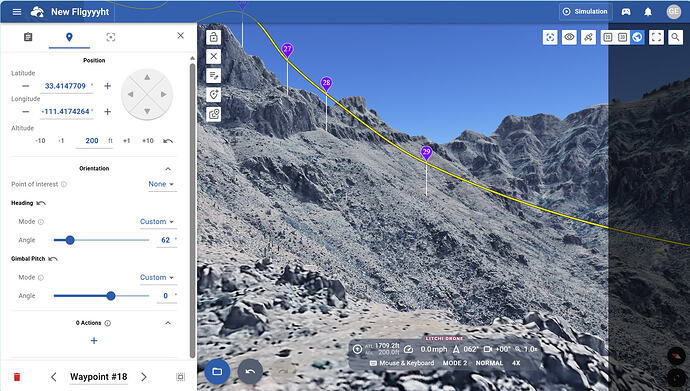This screenshot has height=391, width=690.
Task: Reset the Gimbal Pitch setting
Action: click(53, 259)
